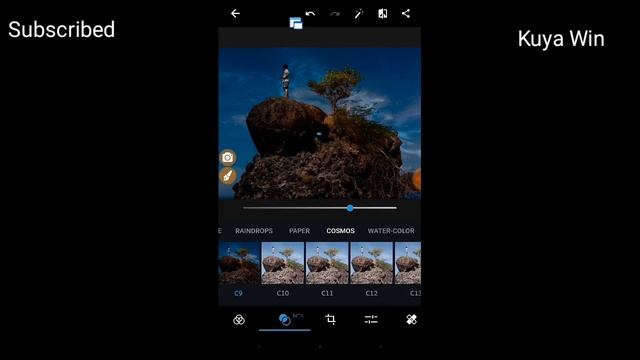Tap the compare before/after icon

pyautogui.click(x=383, y=13)
